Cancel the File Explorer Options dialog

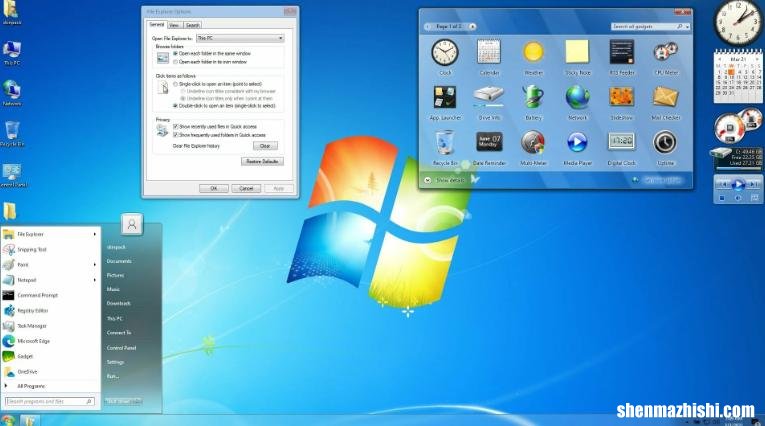pos(246,188)
